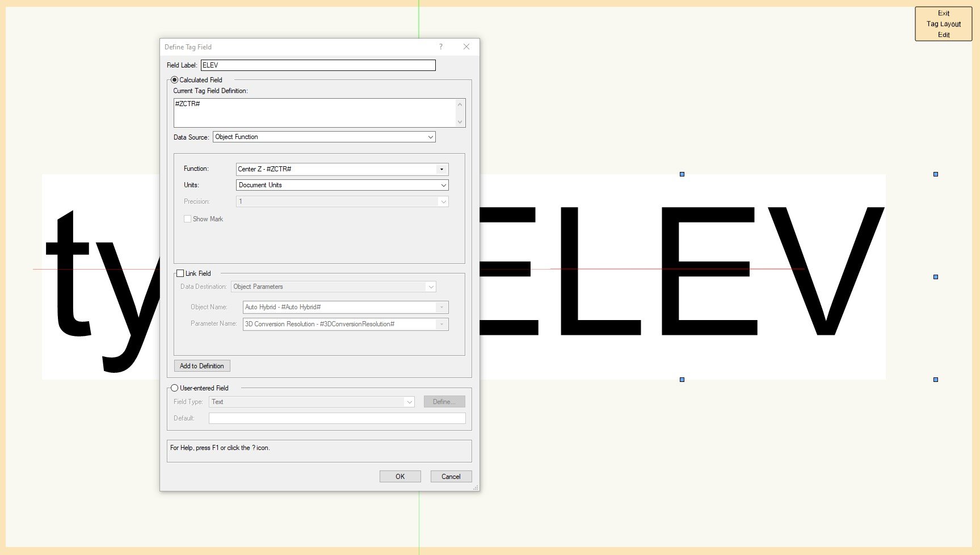Click the help question mark icon

click(440, 47)
